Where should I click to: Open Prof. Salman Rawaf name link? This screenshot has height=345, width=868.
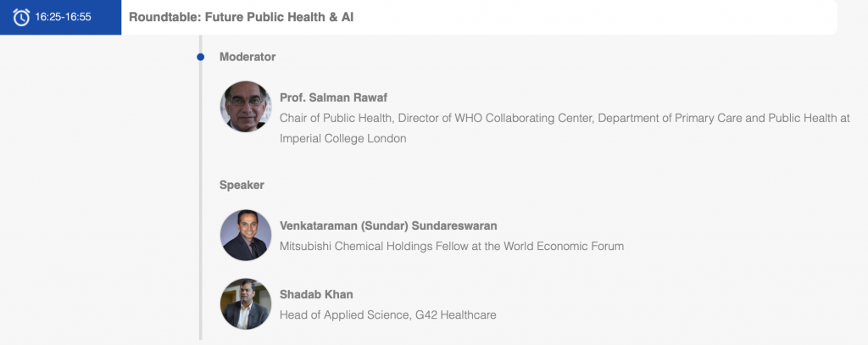click(333, 98)
